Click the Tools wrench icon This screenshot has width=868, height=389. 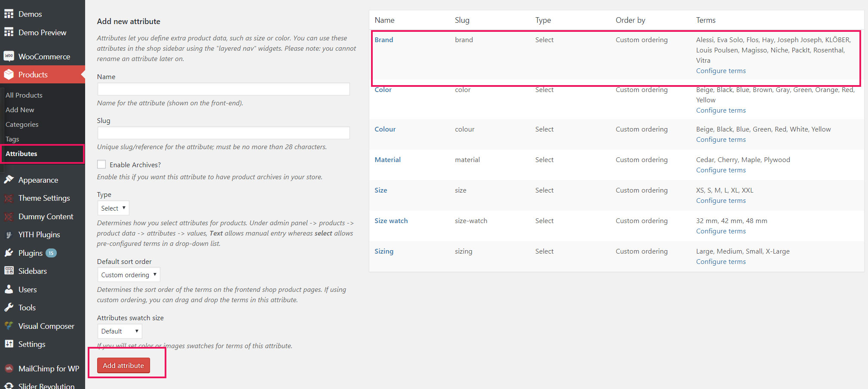tap(9, 307)
